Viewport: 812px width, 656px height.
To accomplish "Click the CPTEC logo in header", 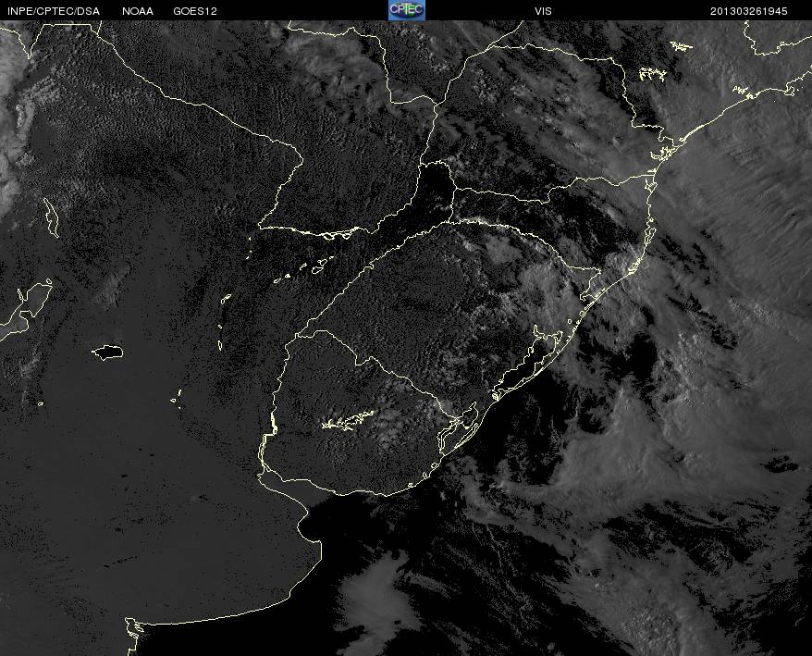I will click(407, 10).
